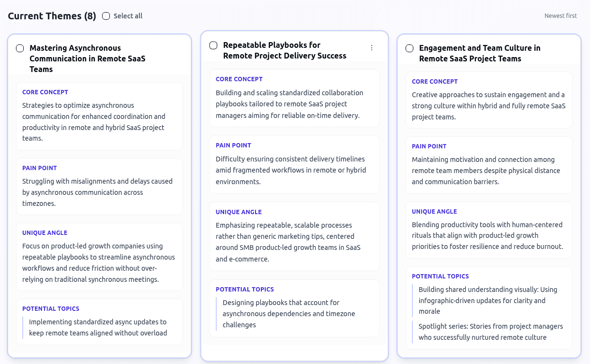Click the Engagement and Team Culture title

pos(480,53)
